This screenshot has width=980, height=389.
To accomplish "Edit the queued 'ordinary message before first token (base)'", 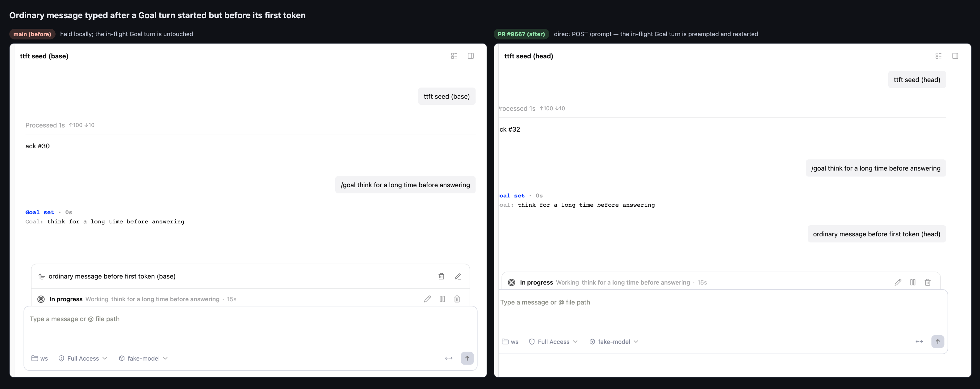I will tap(458, 276).
